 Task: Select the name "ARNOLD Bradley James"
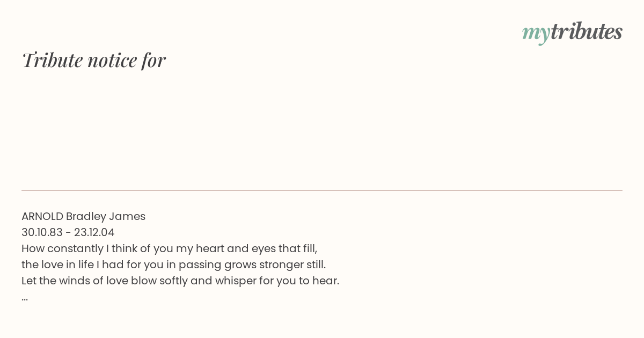pos(83,217)
